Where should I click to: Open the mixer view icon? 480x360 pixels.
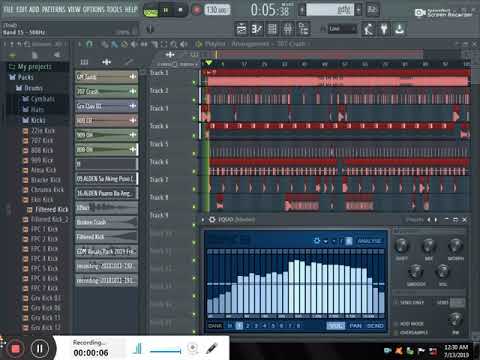click(x=288, y=29)
